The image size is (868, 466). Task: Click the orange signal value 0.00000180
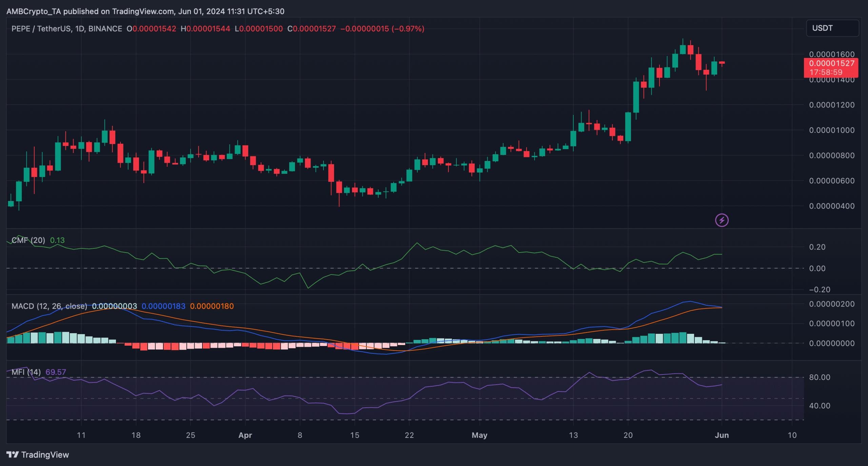212,306
